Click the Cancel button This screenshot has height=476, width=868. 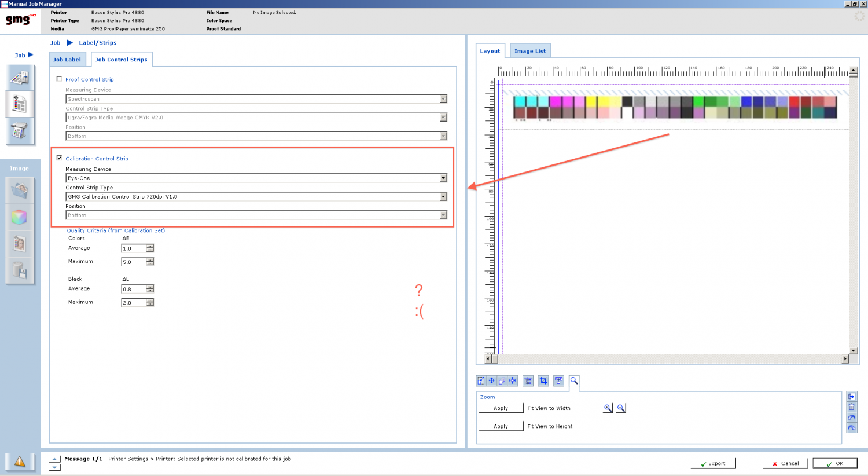(x=785, y=463)
